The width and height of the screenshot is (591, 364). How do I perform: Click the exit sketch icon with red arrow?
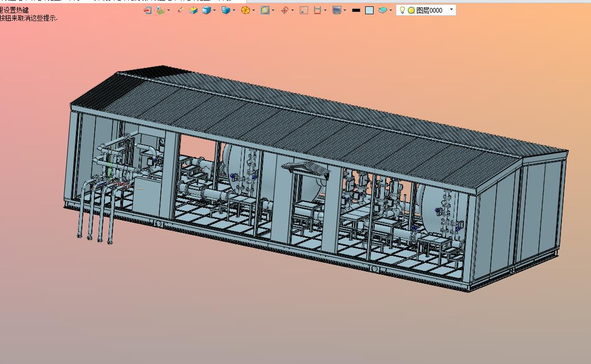click(x=147, y=11)
